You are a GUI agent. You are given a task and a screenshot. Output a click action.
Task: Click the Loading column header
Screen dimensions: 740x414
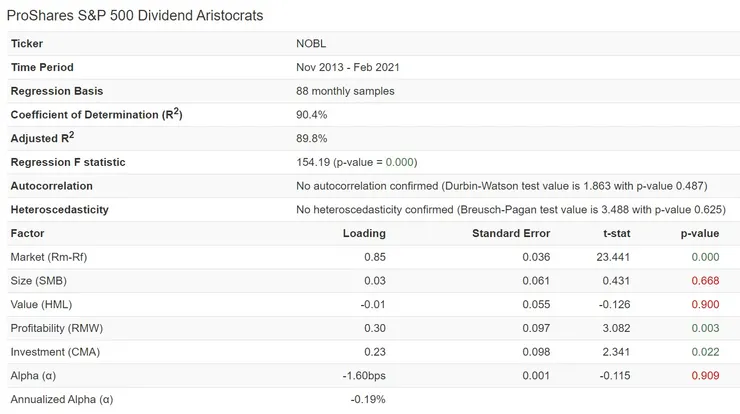364,233
